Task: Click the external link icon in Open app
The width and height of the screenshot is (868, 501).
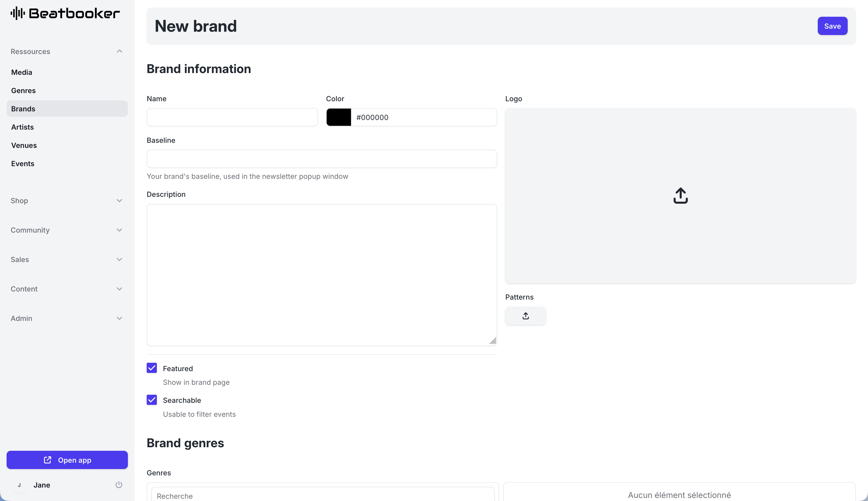Action: click(x=47, y=460)
